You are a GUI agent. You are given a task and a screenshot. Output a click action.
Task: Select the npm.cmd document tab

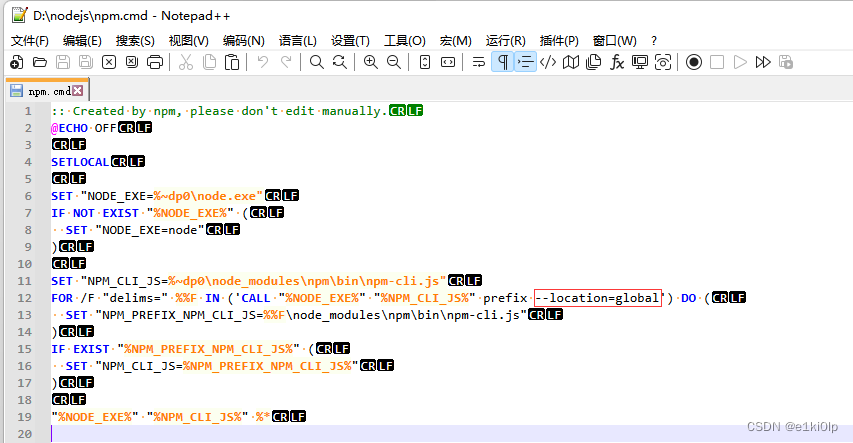(x=46, y=91)
